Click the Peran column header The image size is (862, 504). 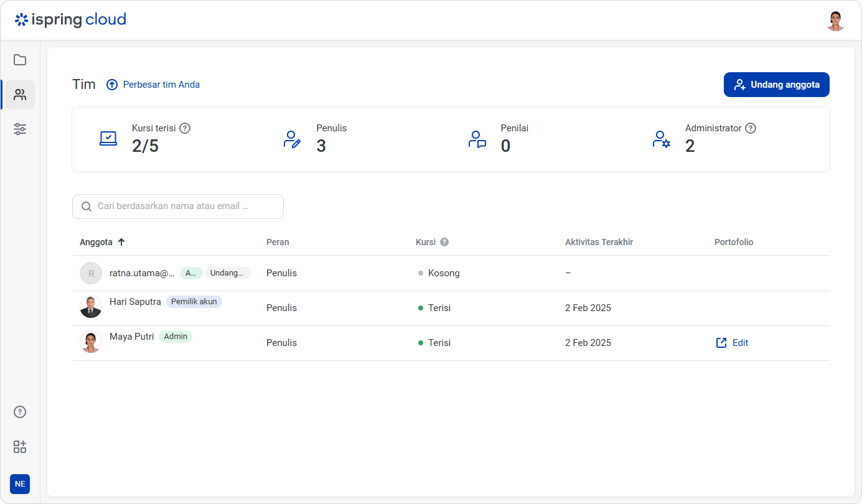pyautogui.click(x=278, y=242)
